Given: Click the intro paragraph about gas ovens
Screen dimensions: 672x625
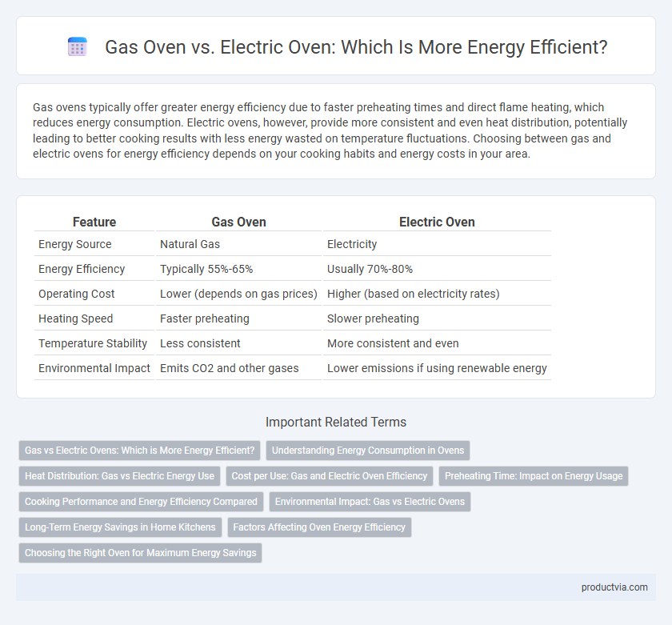Looking at the screenshot, I should 330,130.
